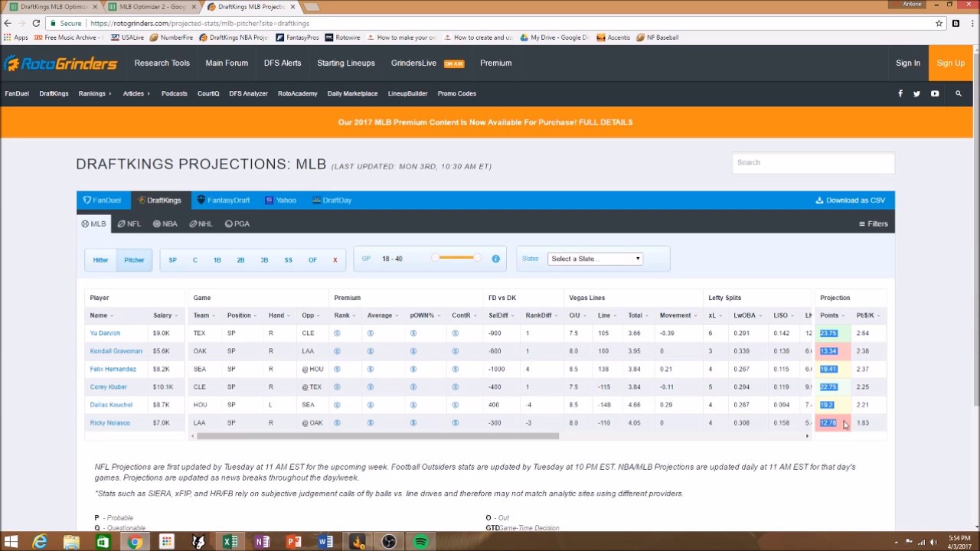Switch to Yahoo projections tab
Viewport: 980px width, 551px height.
tap(281, 201)
